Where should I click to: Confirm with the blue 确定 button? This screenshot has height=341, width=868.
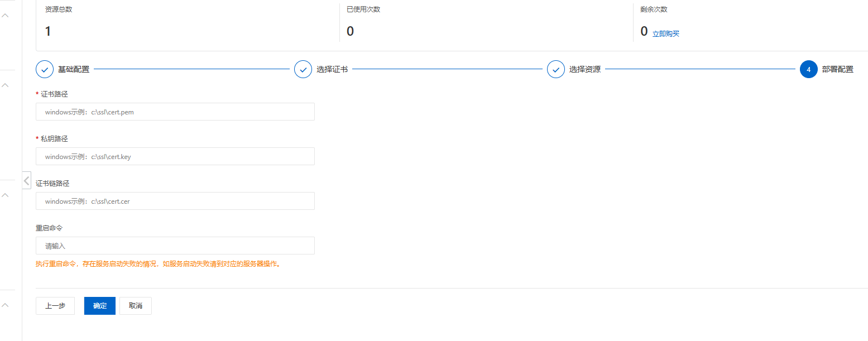(x=100, y=306)
